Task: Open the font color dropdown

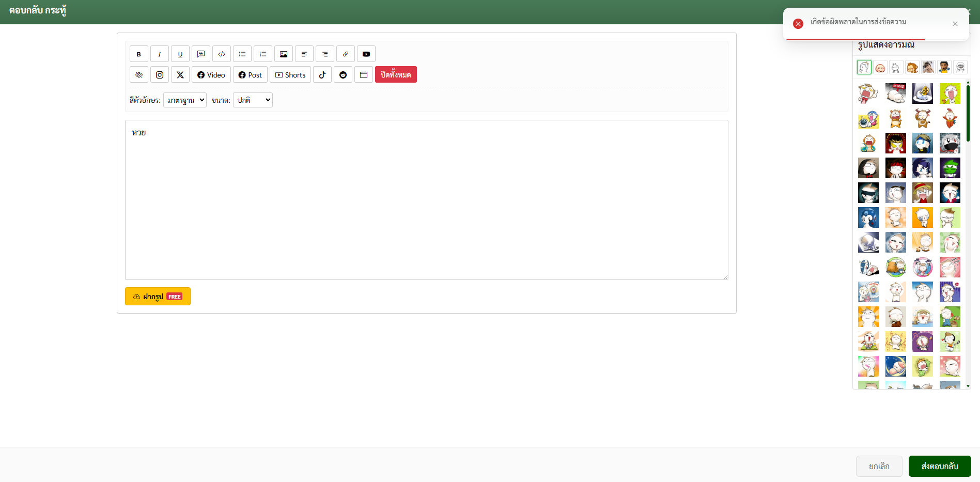Action: pos(185,100)
